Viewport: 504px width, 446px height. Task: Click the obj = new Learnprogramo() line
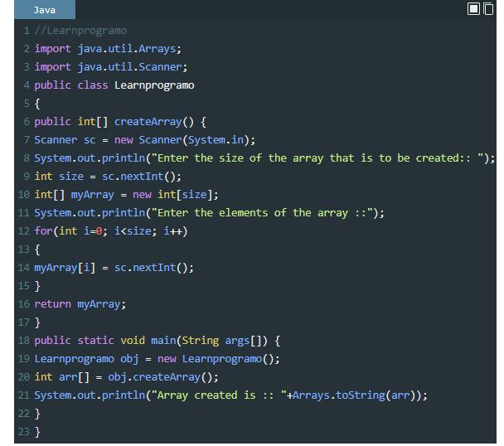[x=157, y=359]
